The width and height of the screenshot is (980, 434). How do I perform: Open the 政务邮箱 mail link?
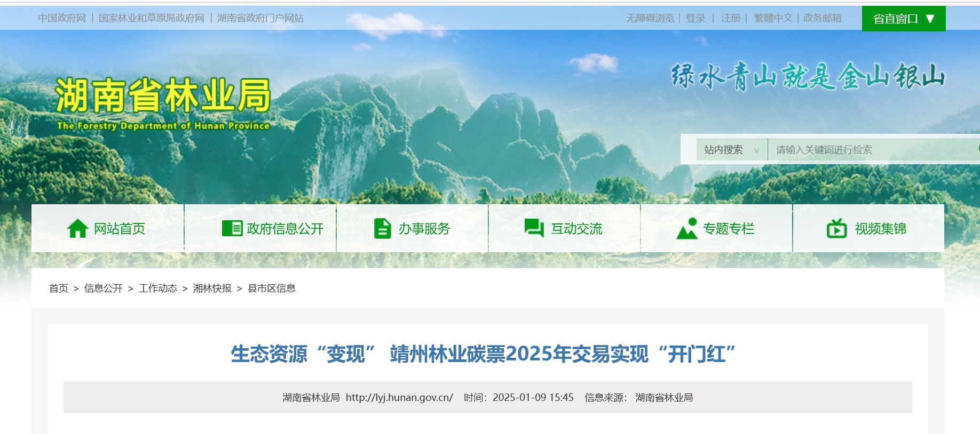point(822,18)
